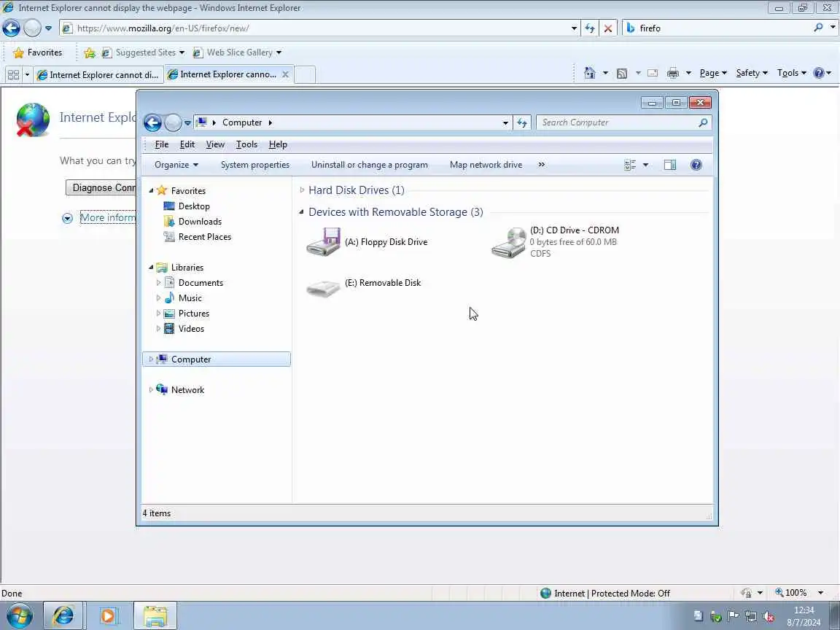This screenshot has height=630, width=840.
Task: Select the (D:) CD Drive - CDROM icon
Action: click(x=508, y=243)
